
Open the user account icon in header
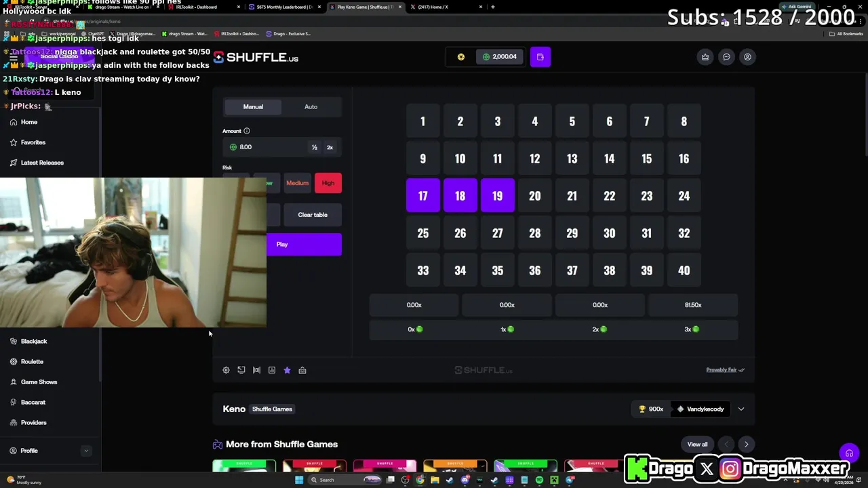click(747, 57)
